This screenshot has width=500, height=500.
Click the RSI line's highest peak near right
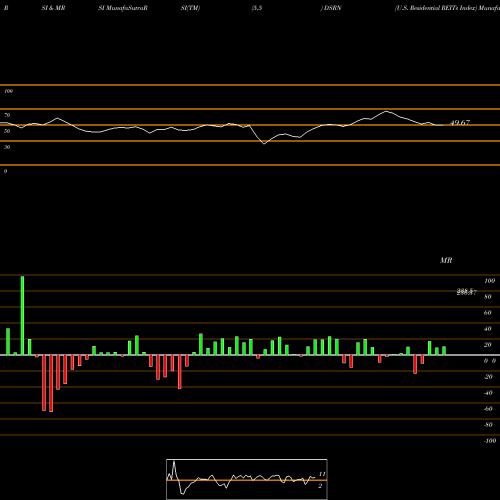(x=386, y=111)
